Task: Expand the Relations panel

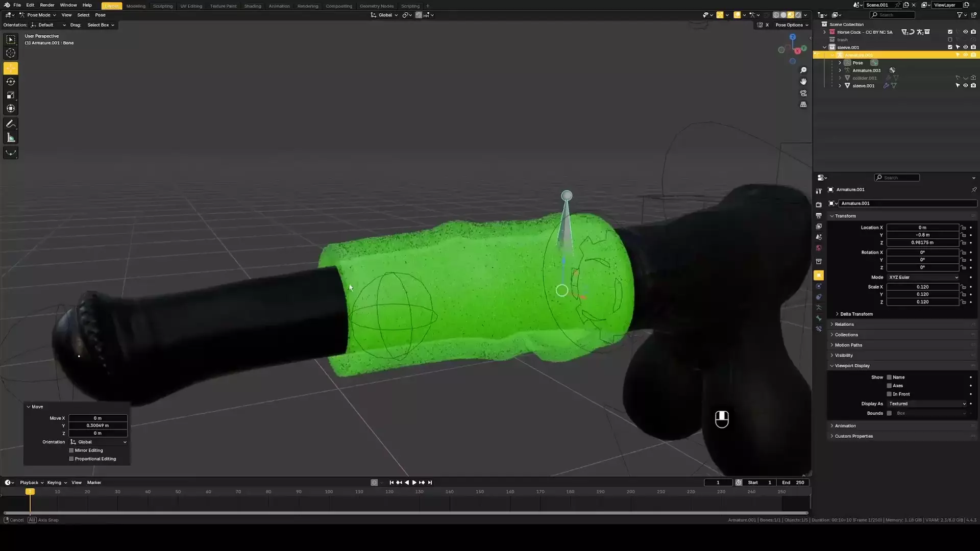Action: tap(844, 324)
